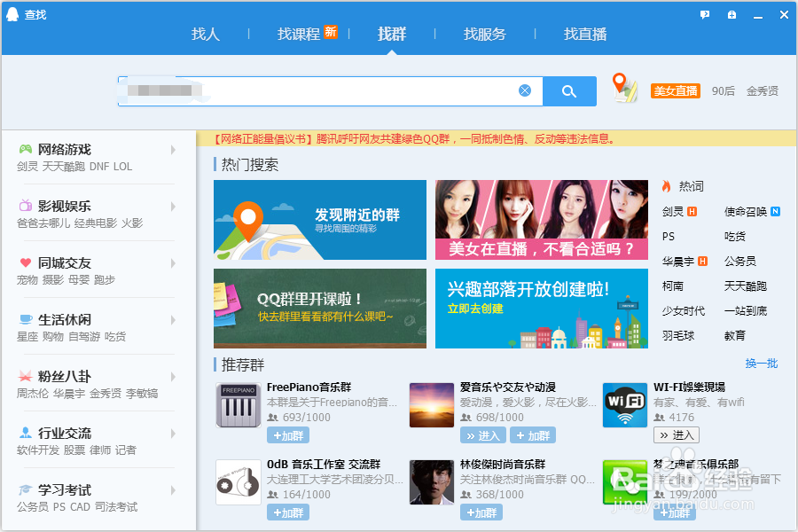Open the QQ群里开课啦 banner
The image size is (798, 532).
coord(320,309)
